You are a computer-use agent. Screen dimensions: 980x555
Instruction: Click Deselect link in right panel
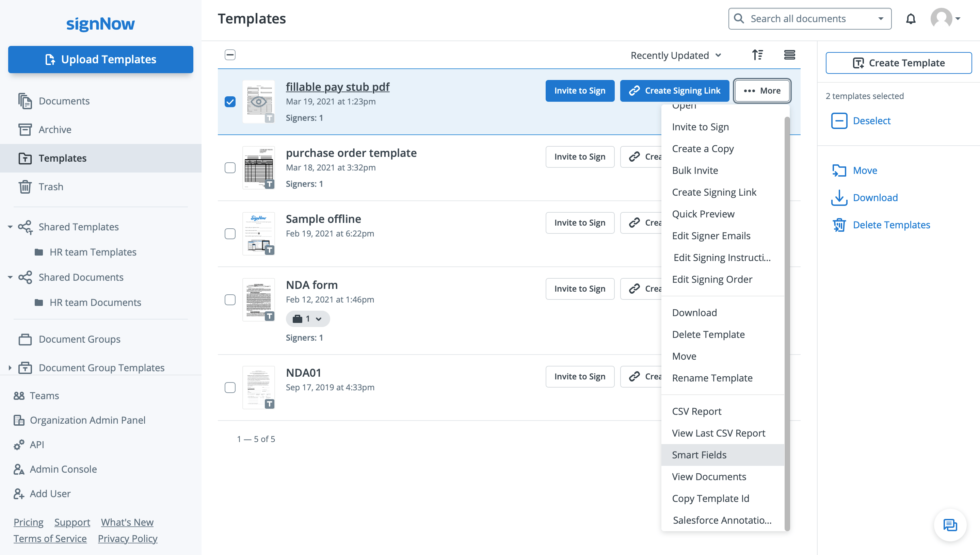[872, 120]
